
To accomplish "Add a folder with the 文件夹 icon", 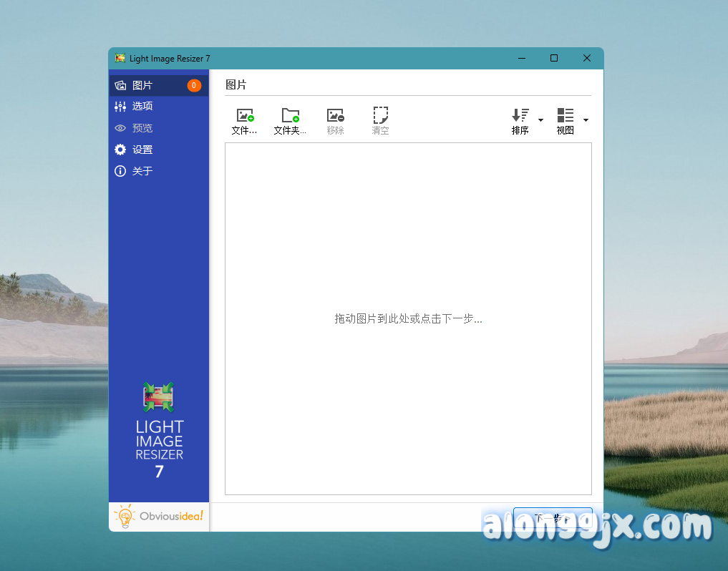I will coord(290,115).
